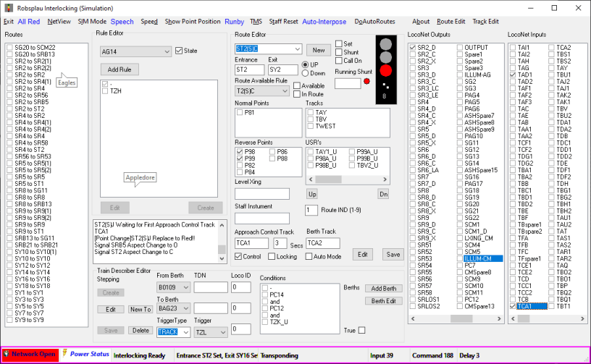Click the red Running Shunt indicator dot

(366, 81)
